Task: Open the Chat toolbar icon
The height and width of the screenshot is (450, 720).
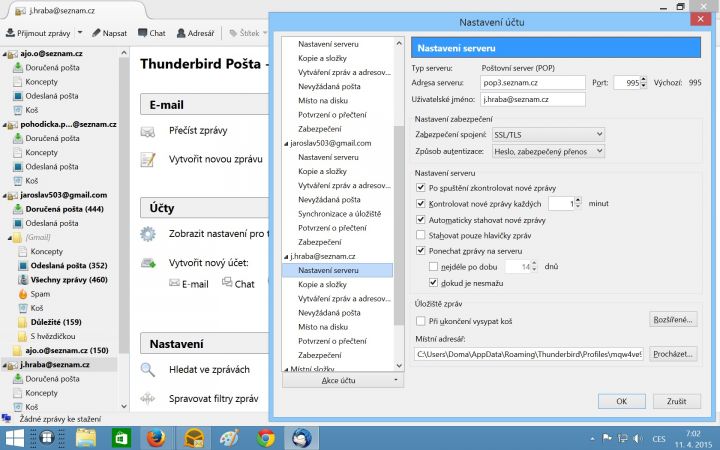Action: [143, 33]
